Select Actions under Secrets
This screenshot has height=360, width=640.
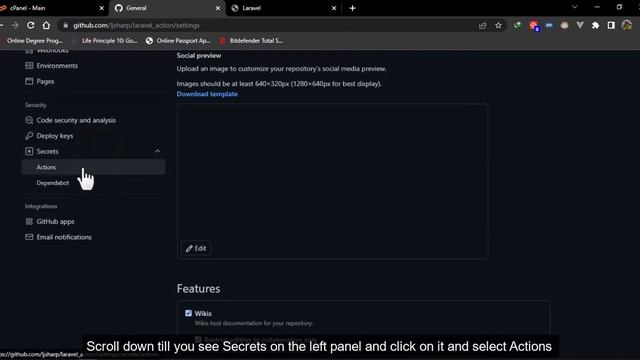(93, 167)
